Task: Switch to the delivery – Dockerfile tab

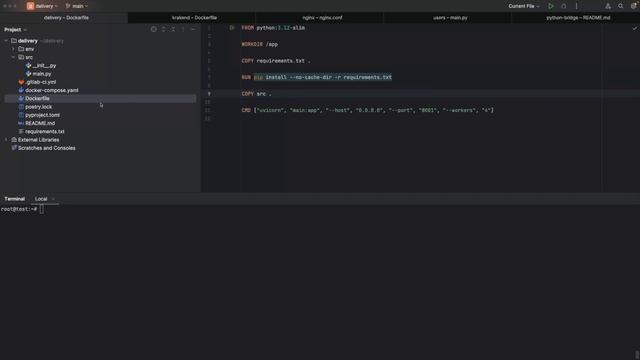Action: coord(66,18)
